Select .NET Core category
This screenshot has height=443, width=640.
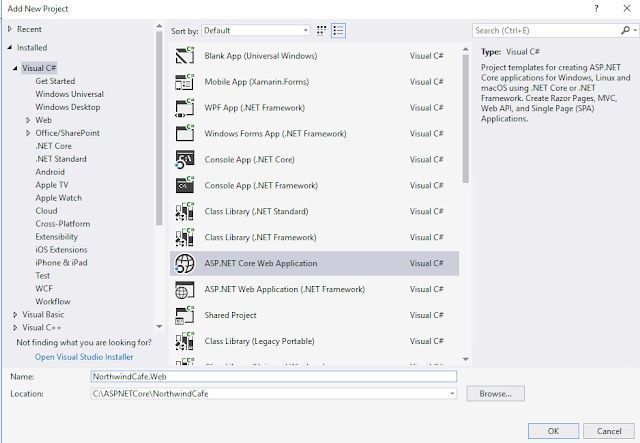pos(53,146)
